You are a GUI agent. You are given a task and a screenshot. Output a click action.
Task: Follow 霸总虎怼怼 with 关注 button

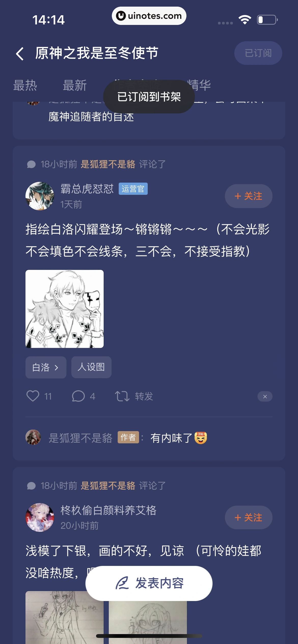click(249, 196)
